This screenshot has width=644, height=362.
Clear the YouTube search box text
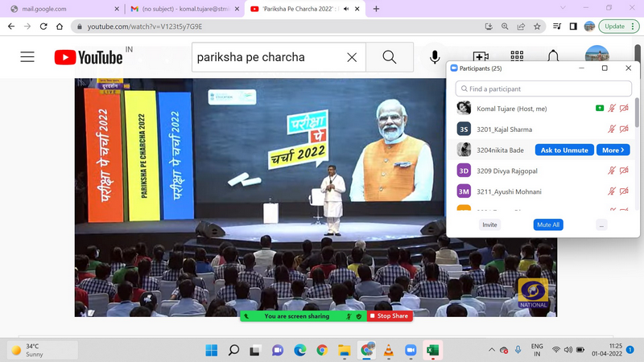[352, 57]
